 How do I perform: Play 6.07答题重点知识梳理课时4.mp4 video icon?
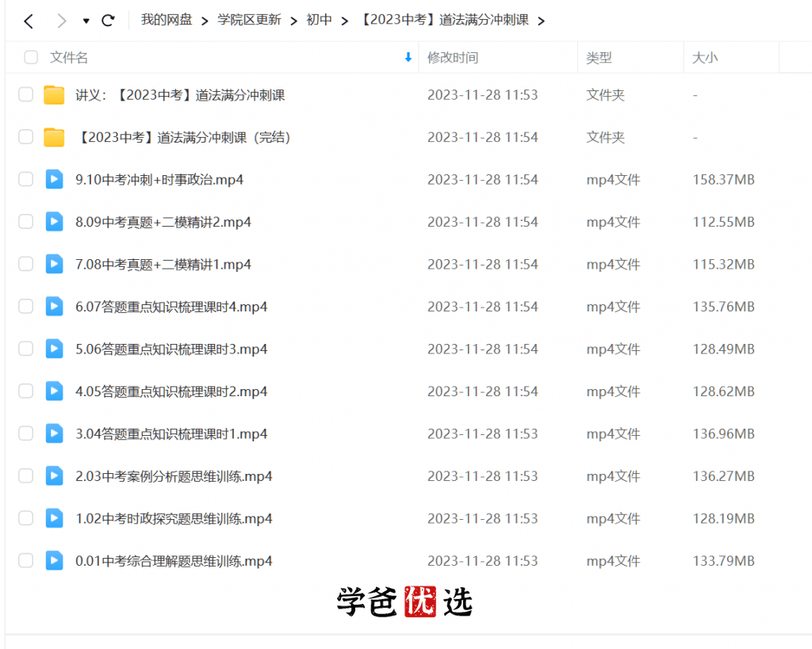click(x=54, y=307)
